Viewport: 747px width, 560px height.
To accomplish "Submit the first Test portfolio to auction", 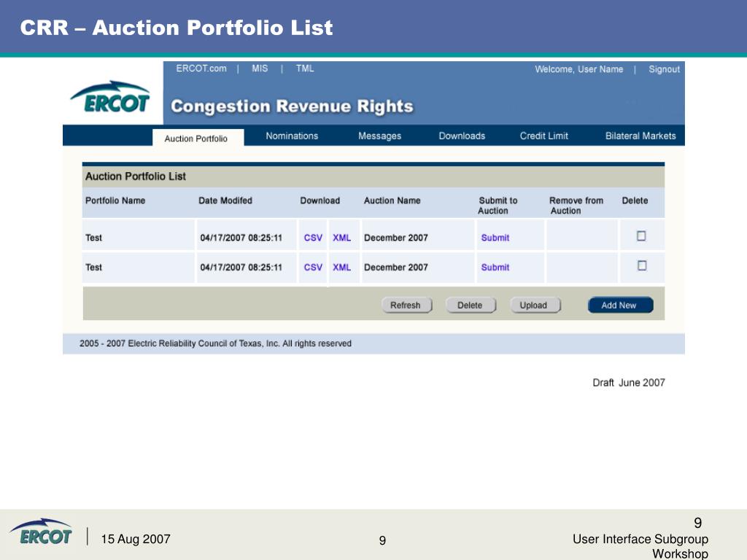I will pos(495,238).
